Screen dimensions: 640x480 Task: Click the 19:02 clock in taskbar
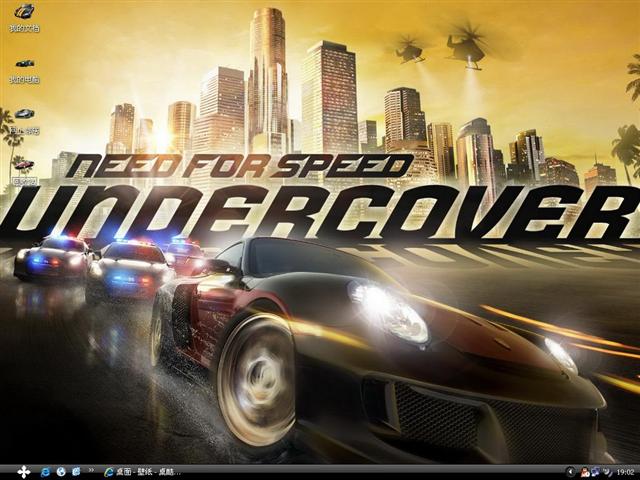[625, 472]
